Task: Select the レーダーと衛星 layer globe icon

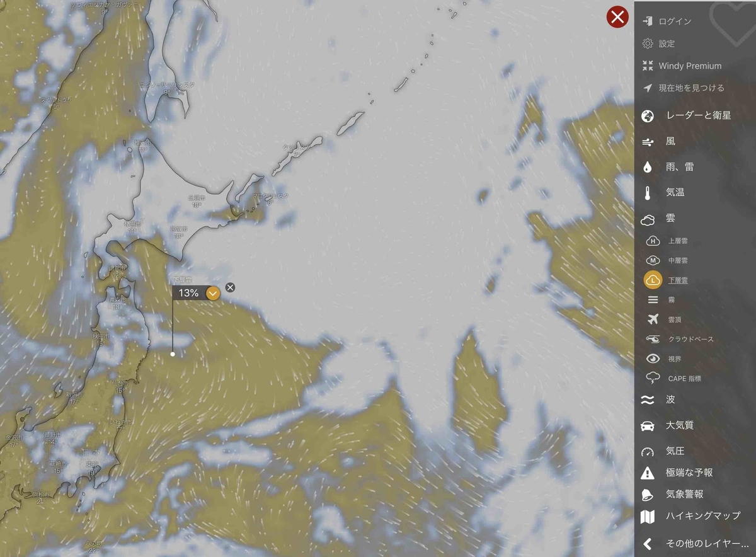Action: (648, 116)
